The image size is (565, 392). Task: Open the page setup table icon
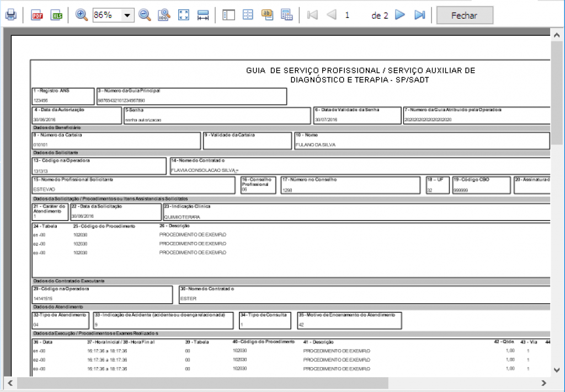click(x=286, y=15)
